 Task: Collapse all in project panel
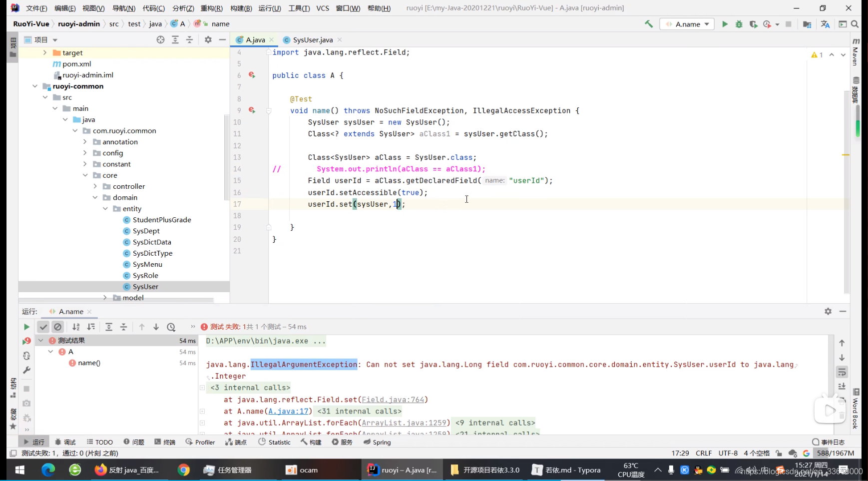point(190,39)
